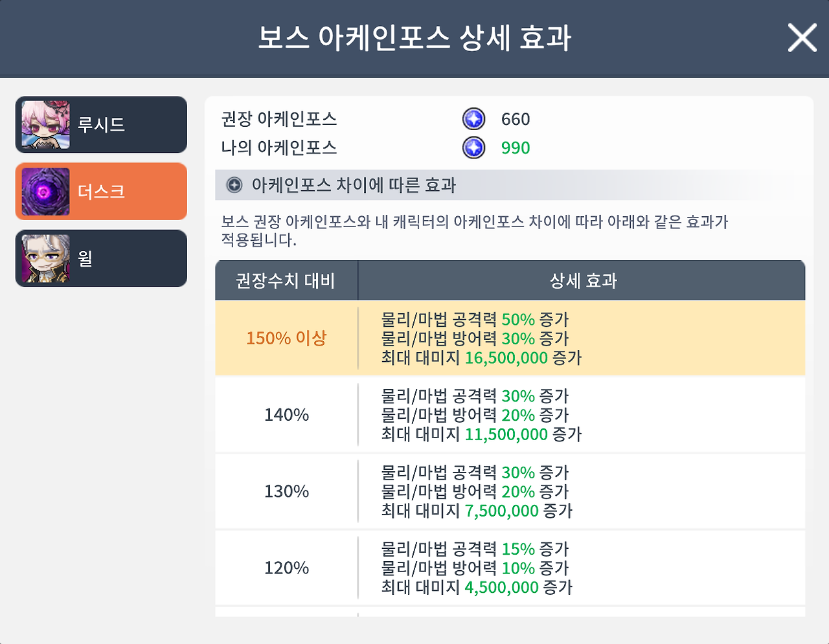The height and width of the screenshot is (644, 829).
Task: Select the 윌 boss tab
Action: 101,258
